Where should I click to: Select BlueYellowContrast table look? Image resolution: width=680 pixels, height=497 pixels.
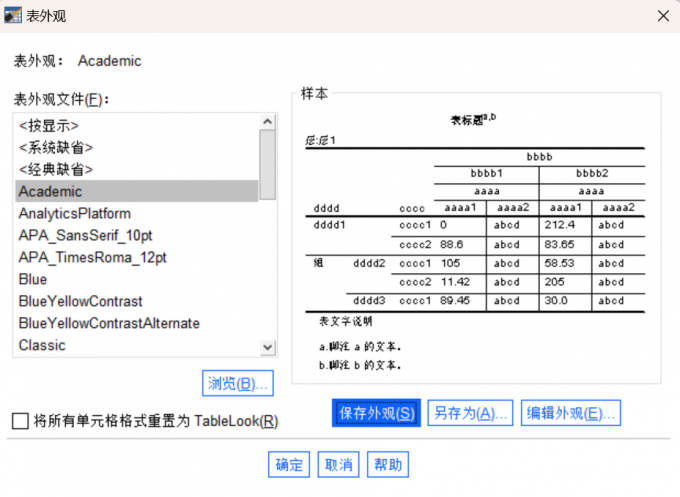pos(137,301)
